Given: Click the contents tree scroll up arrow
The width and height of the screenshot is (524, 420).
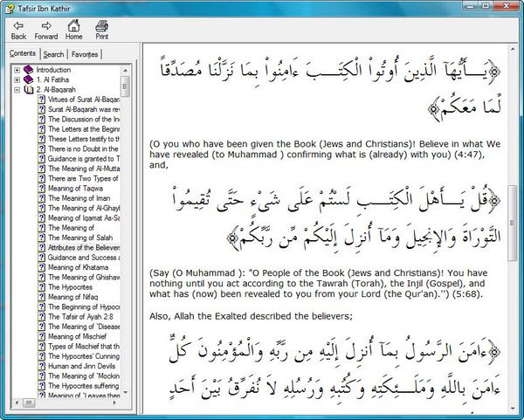Looking at the screenshot, I should 125,70.
